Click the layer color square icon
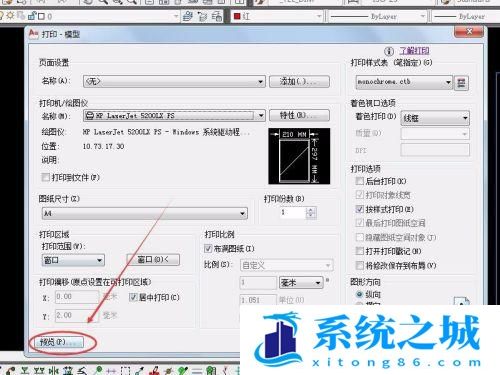The image size is (500, 375). [41, 16]
